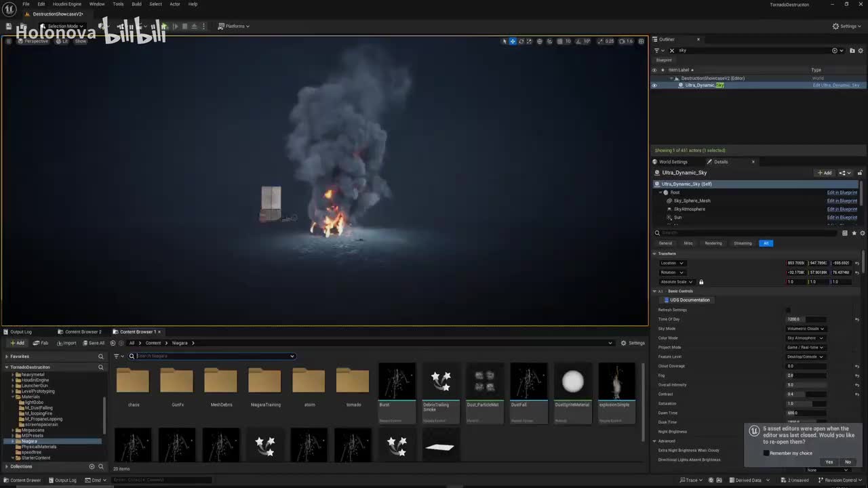Select the scale gizmo tool in viewport
868x488 pixels.
[x=528, y=41]
